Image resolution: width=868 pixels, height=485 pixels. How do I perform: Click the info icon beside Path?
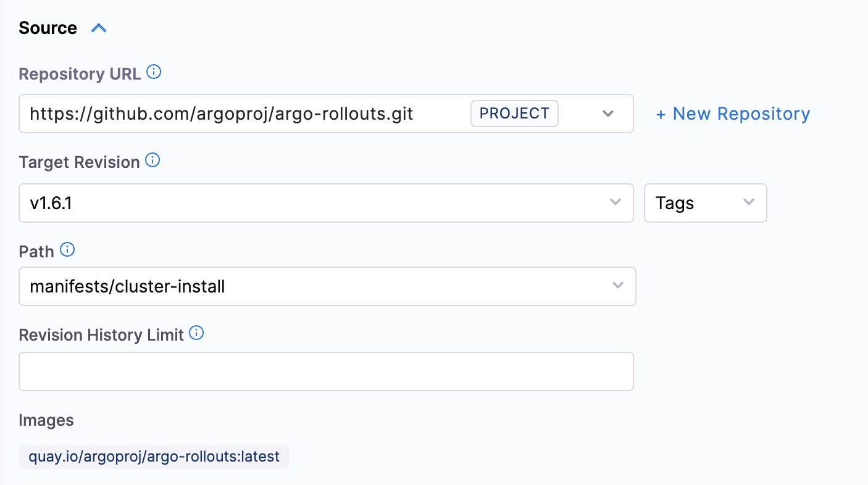(67, 250)
